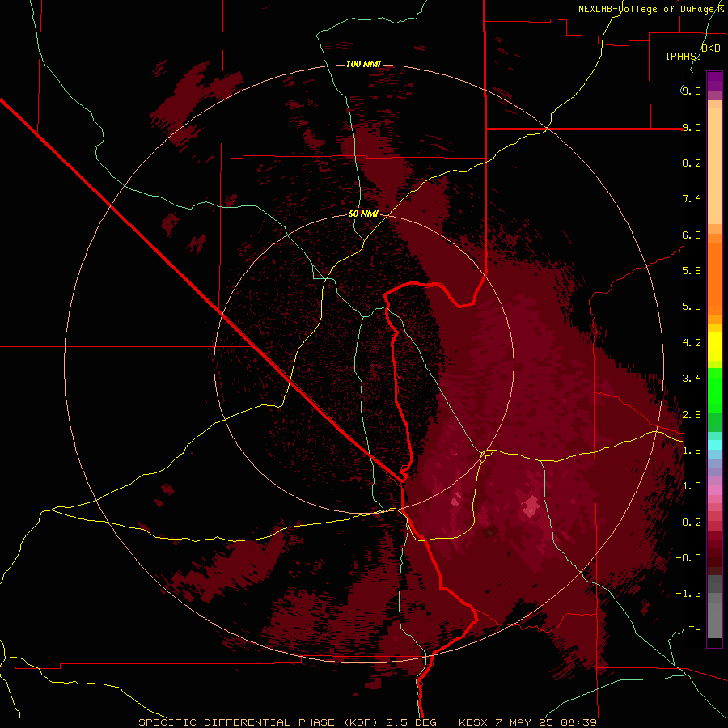This screenshot has height=728, width=728.
Task: Click the "100 NMI" range ring label
Action: [x=363, y=64]
